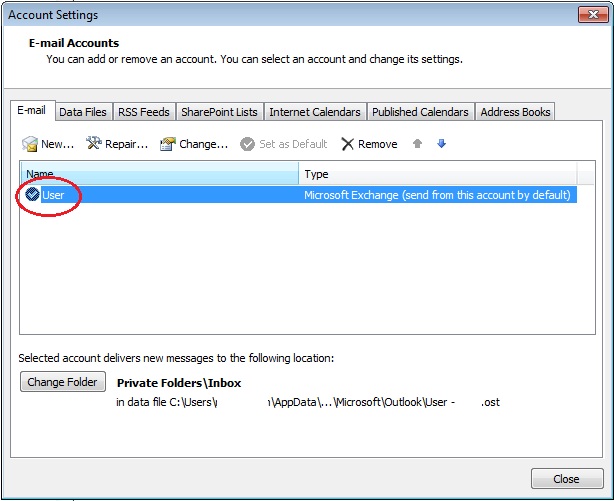The height and width of the screenshot is (501, 614).
Task: Click the New account envelope icon
Action: coord(30,144)
